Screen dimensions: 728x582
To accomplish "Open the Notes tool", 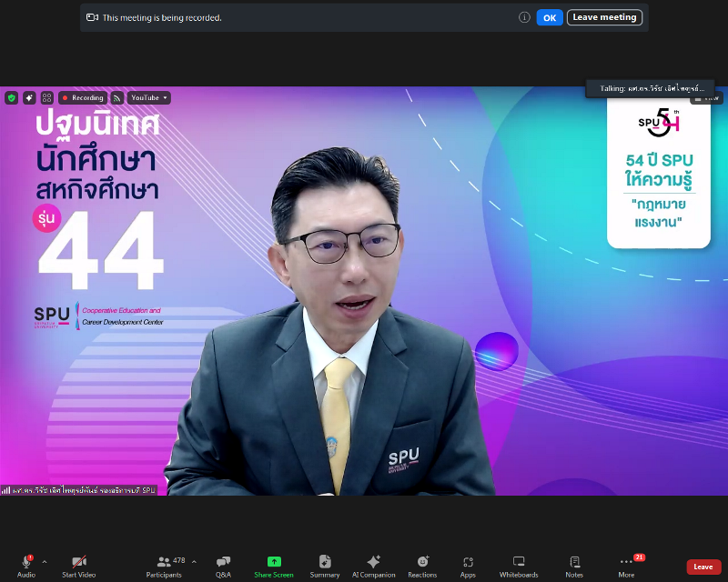I will coord(574,567).
